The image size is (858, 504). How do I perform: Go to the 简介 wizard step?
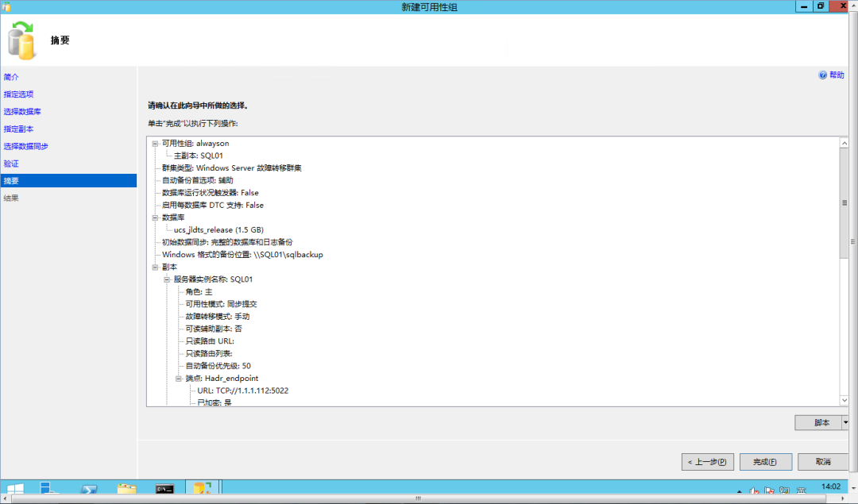11,77
